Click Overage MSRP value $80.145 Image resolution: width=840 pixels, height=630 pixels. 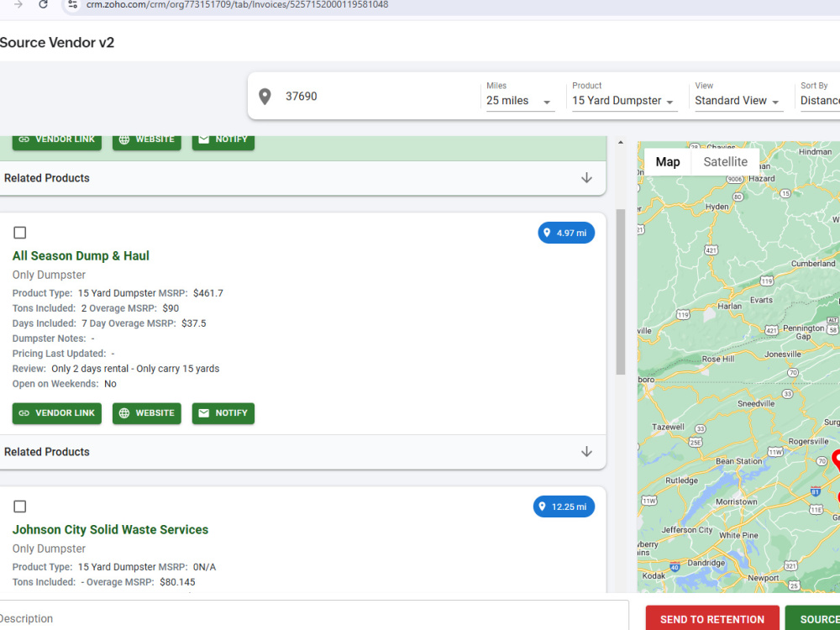[x=177, y=582]
